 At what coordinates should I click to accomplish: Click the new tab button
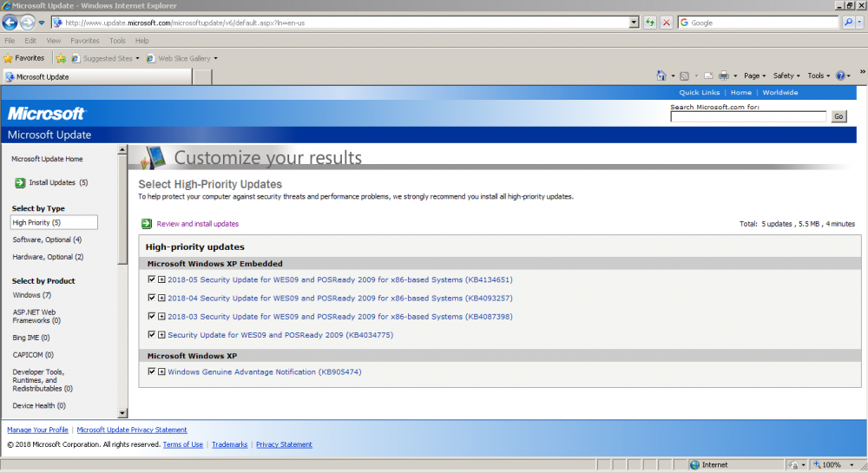click(x=202, y=77)
